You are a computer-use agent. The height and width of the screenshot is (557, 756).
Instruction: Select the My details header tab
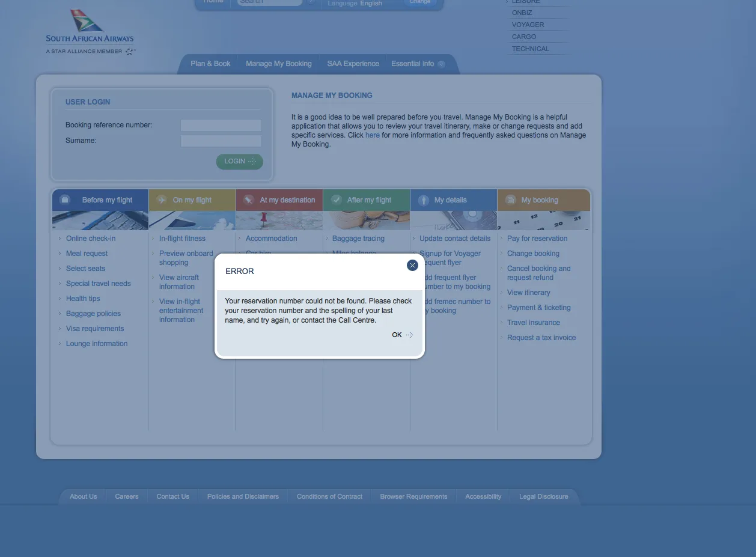(454, 200)
